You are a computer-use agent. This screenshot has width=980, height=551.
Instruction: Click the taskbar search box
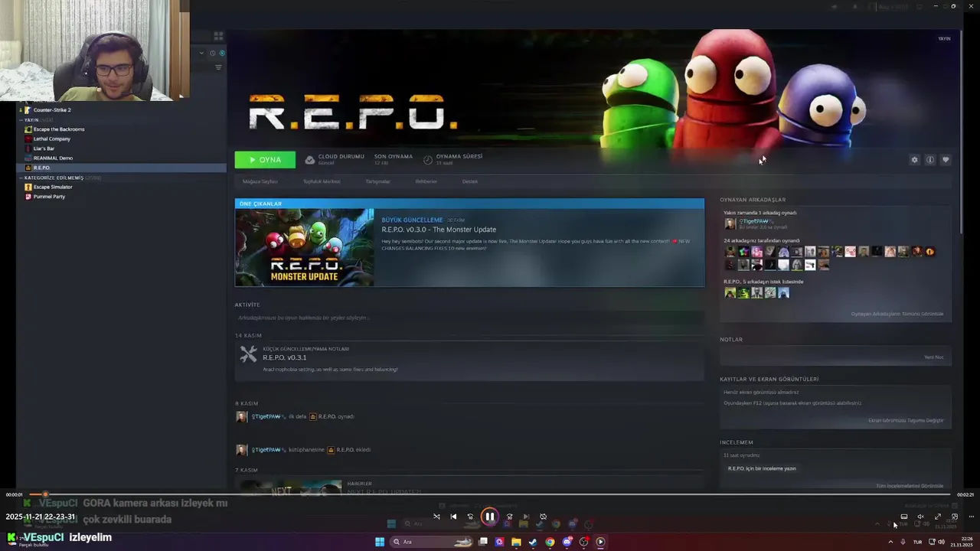(433, 542)
